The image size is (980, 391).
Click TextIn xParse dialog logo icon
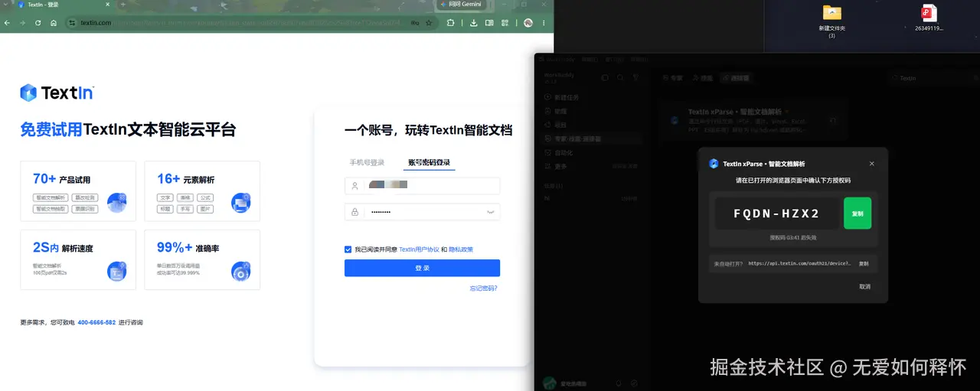click(714, 163)
